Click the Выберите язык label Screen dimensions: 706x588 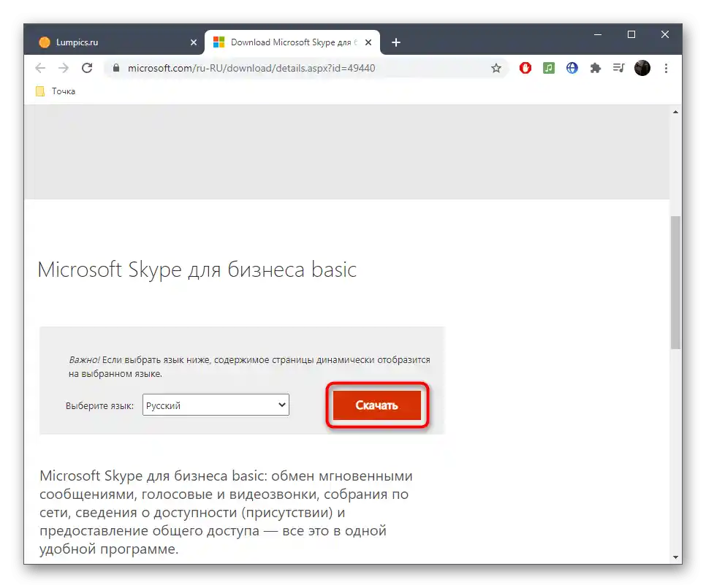(99, 406)
